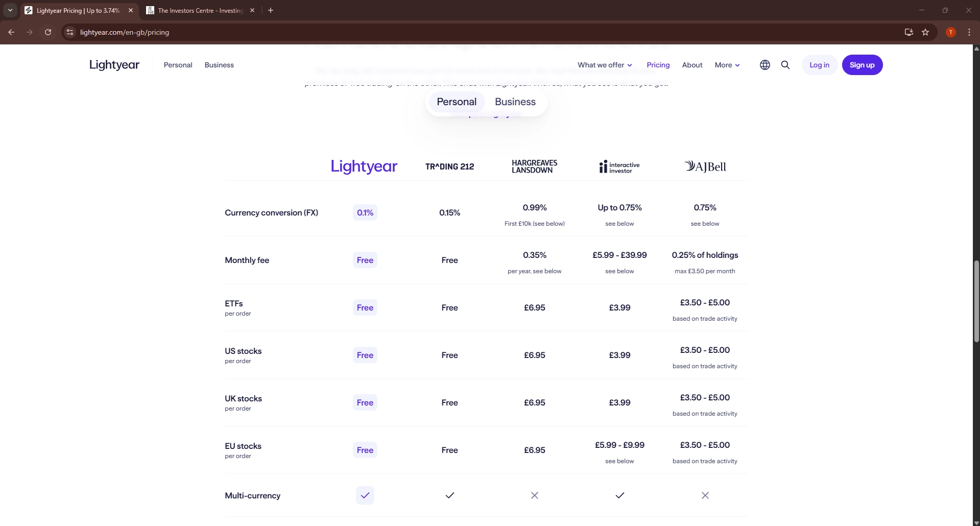Click the Trading 212 column logo
Image resolution: width=980 pixels, height=526 pixels.
tap(449, 166)
